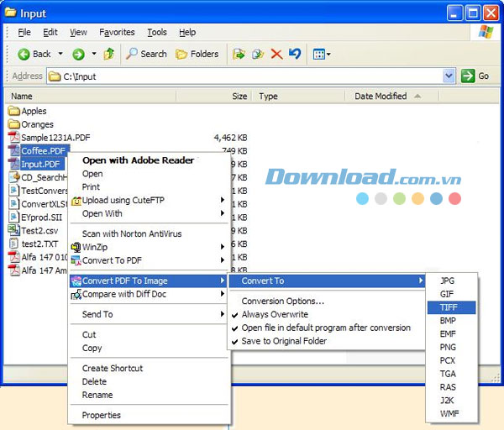Sort files by Date Modified column header

tap(381, 97)
